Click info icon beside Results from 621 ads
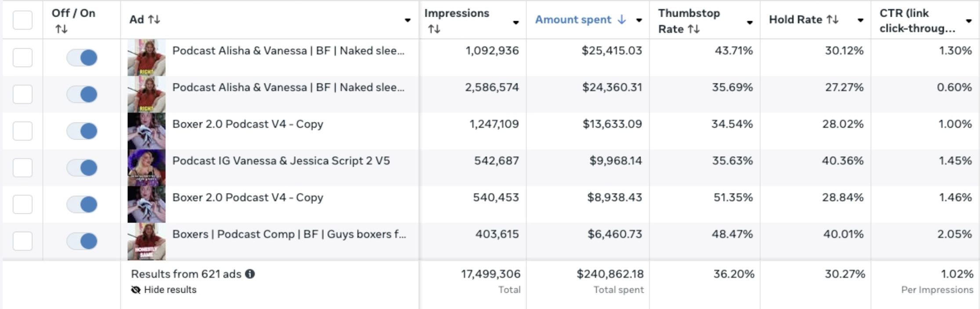Viewport: 980px width, 309px height. tap(250, 274)
